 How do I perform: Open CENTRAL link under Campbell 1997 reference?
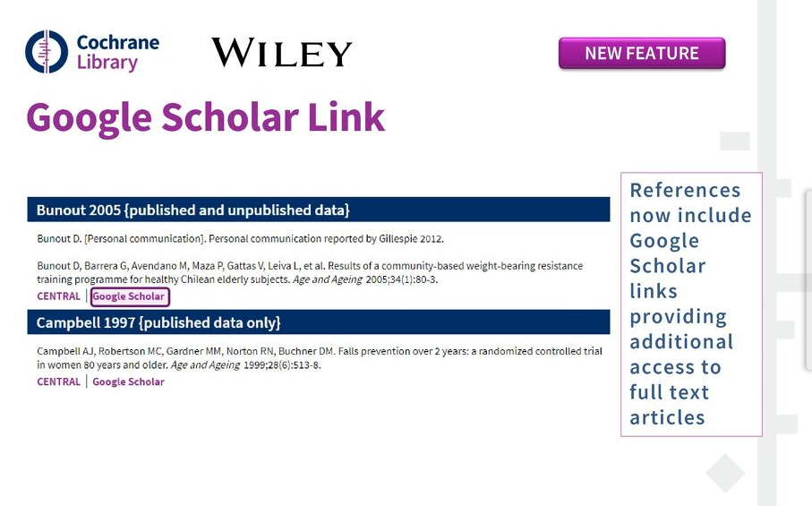pyautogui.click(x=58, y=382)
